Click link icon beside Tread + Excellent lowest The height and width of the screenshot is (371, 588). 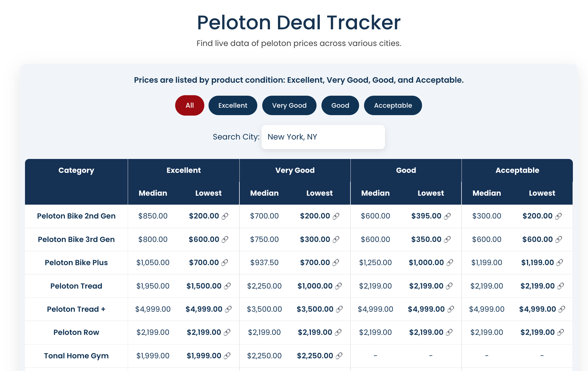point(229,309)
